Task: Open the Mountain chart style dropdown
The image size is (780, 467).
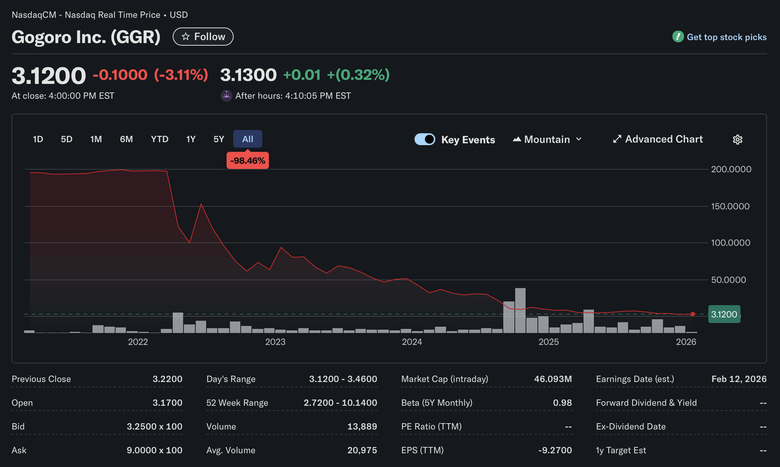Action: coord(547,139)
